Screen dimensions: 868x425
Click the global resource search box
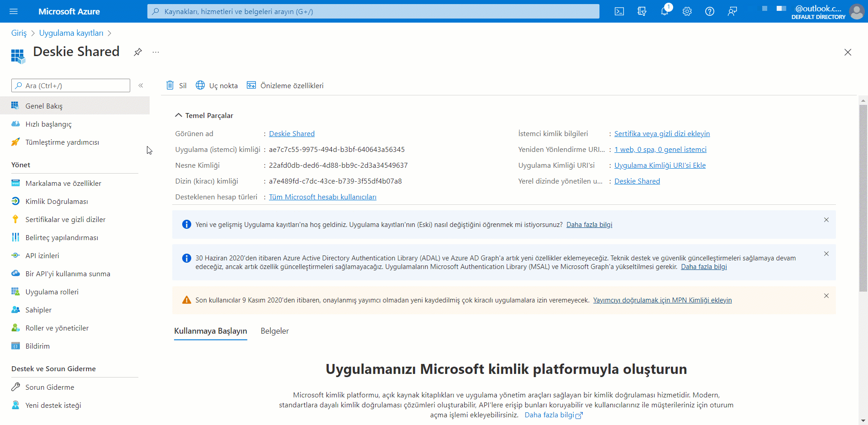point(373,11)
